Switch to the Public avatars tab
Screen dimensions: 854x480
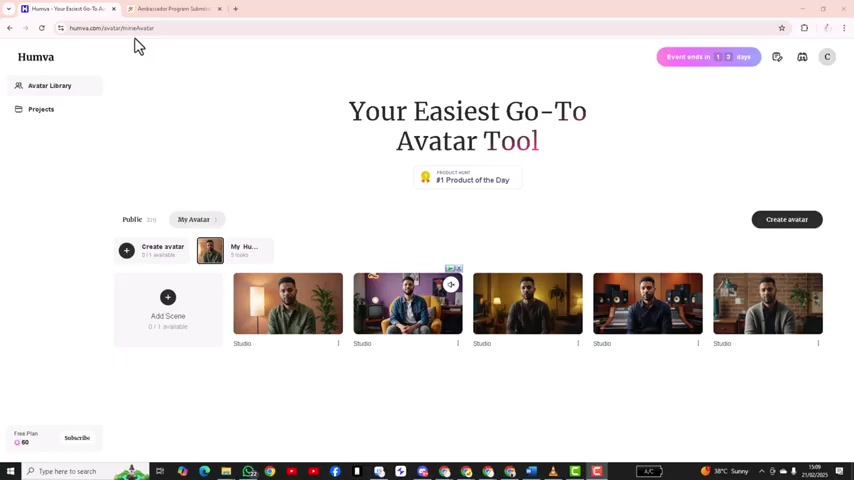[x=138, y=220]
